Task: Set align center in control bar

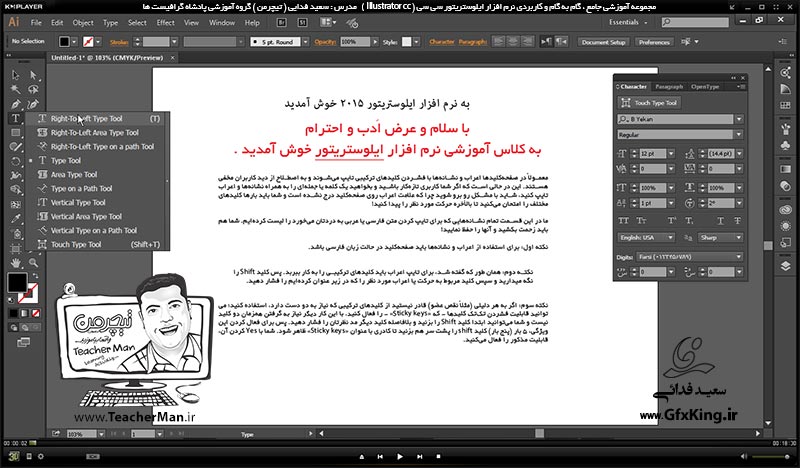Action: pyautogui.click(x=514, y=41)
